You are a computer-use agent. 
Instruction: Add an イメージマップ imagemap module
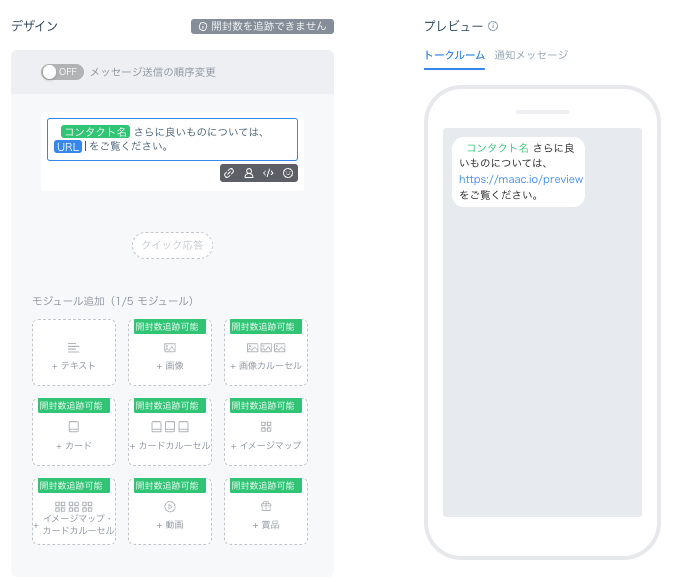pos(266,432)
